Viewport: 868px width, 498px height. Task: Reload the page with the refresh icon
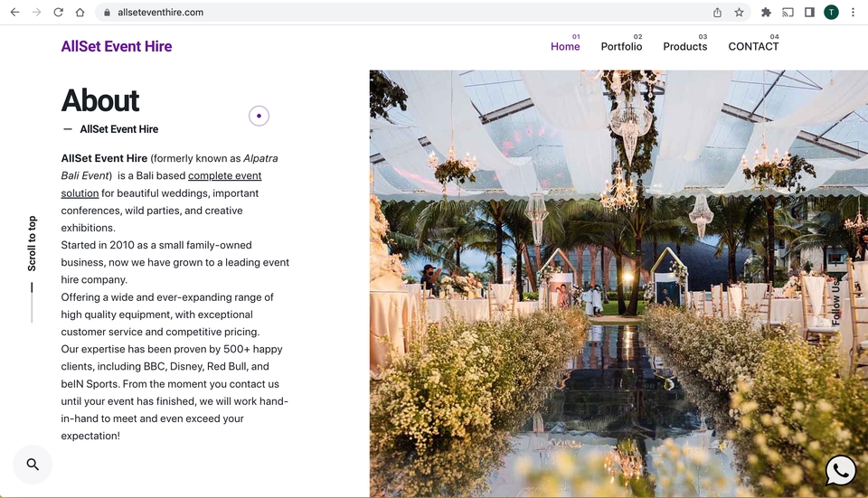[x=58, y=12]
